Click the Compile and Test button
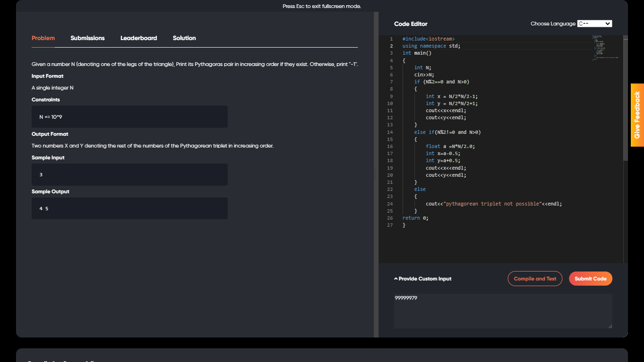 pyautogui.click(x=535, y=279)
